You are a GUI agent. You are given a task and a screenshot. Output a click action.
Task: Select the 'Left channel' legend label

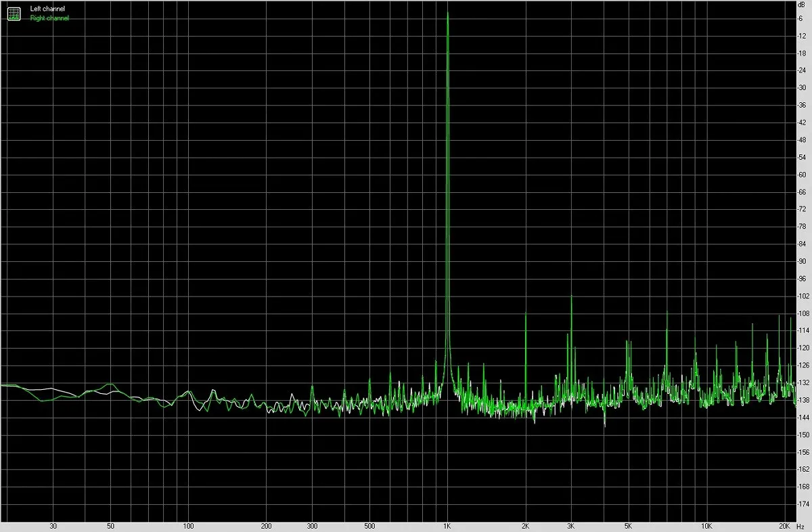click(x=47, y=9)
